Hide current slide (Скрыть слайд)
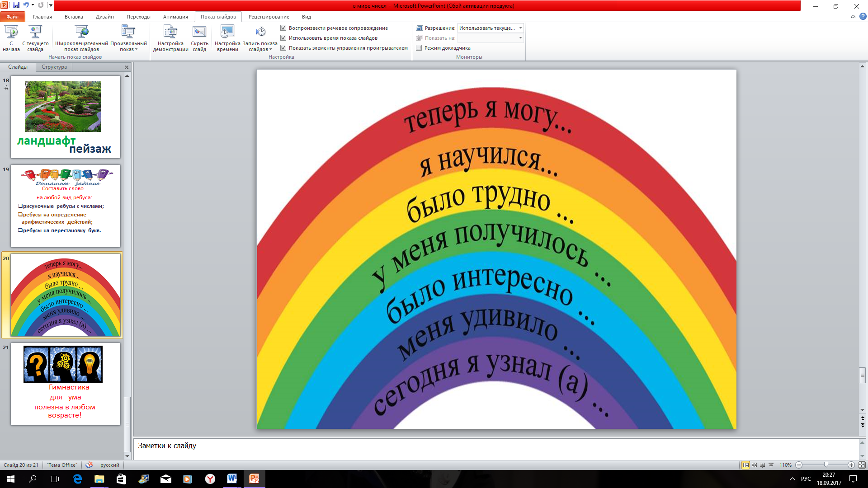 click(199, 38)
